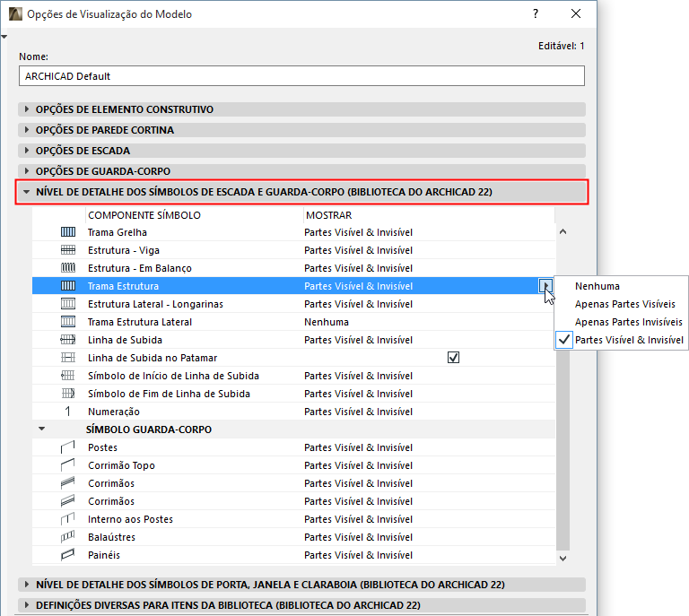Click the Linha de Subida icon
The height and width of the screenshot is (616, 689).
point(67,340)
